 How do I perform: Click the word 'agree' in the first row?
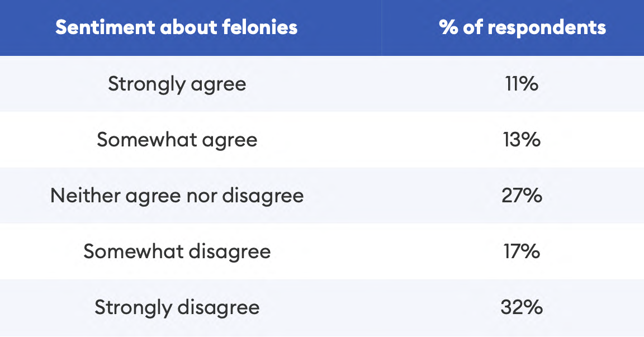click(x=219, y=84)
